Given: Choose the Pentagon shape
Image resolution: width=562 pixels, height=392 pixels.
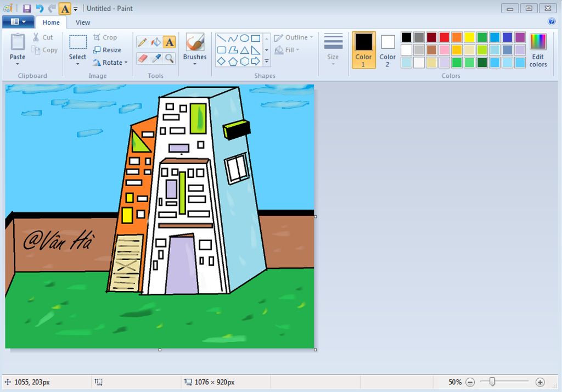Looking at the screenshot, I should [233, 61].
